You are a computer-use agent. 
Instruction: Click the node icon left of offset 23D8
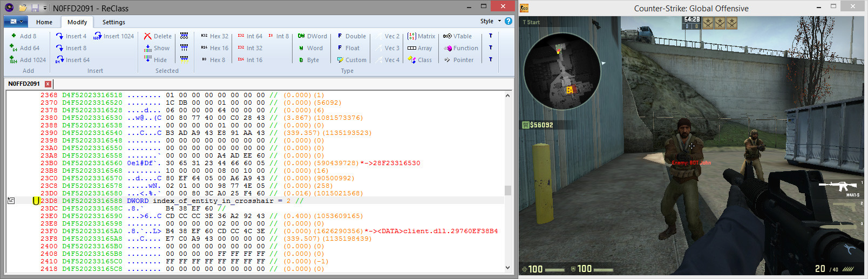11,201
